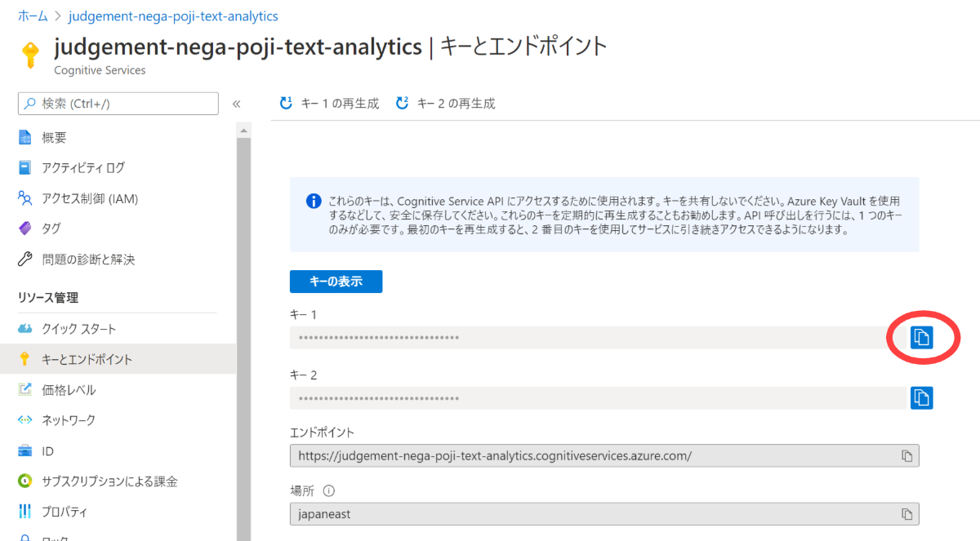Viewport: 980px width, 541px height.
Task: Click the yellow key icon in the page header
Action: click(x=30, y=55)
